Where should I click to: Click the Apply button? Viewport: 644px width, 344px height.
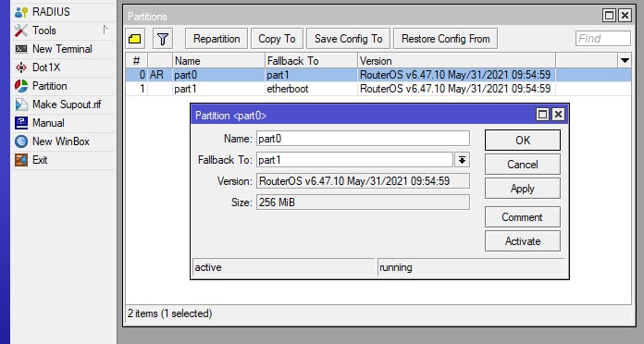[523, 189]
